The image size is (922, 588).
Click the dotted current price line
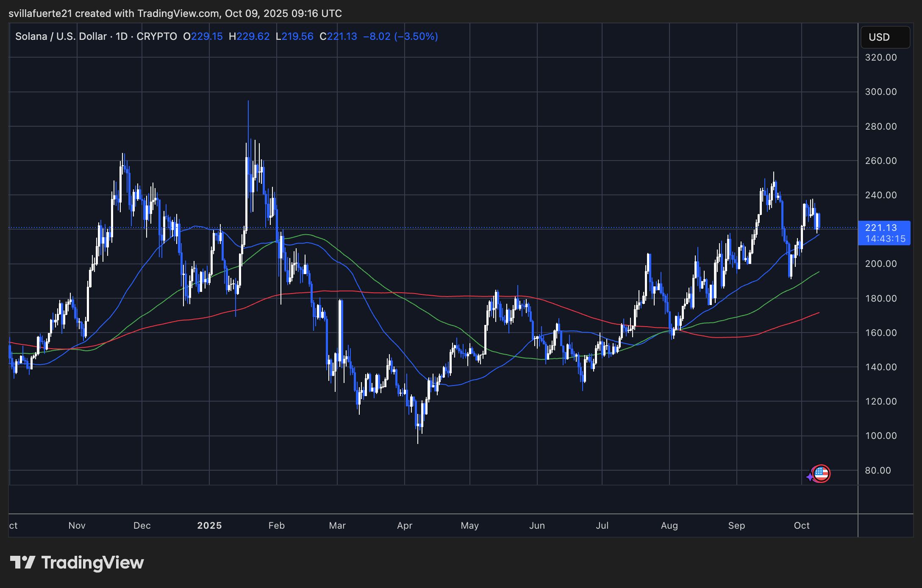[593, 228]
